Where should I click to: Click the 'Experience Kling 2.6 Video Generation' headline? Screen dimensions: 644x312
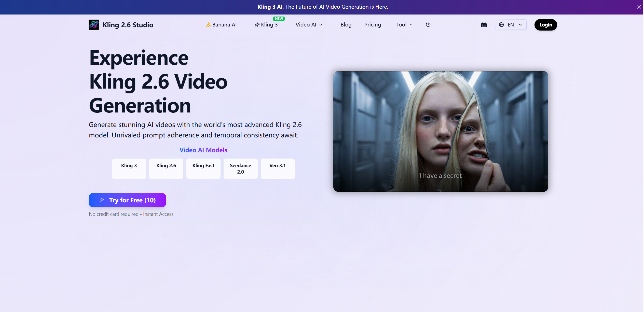click(158, 81)
